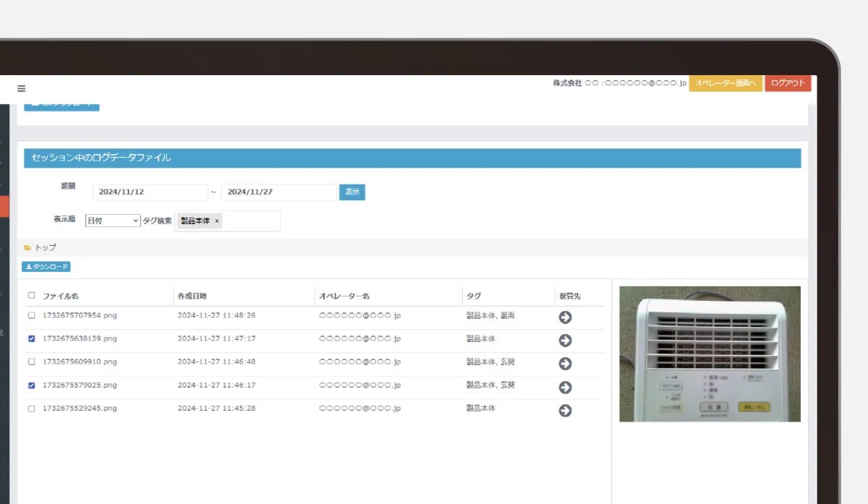Screen dimensions: 868x504
Task: Select file name 1732675529245.png
Action: pos(80,409)
